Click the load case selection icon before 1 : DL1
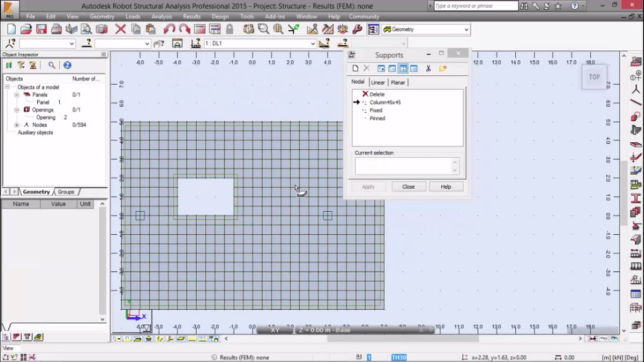The height and width of the screenshot is (362, 644). [x=196, y=43]
